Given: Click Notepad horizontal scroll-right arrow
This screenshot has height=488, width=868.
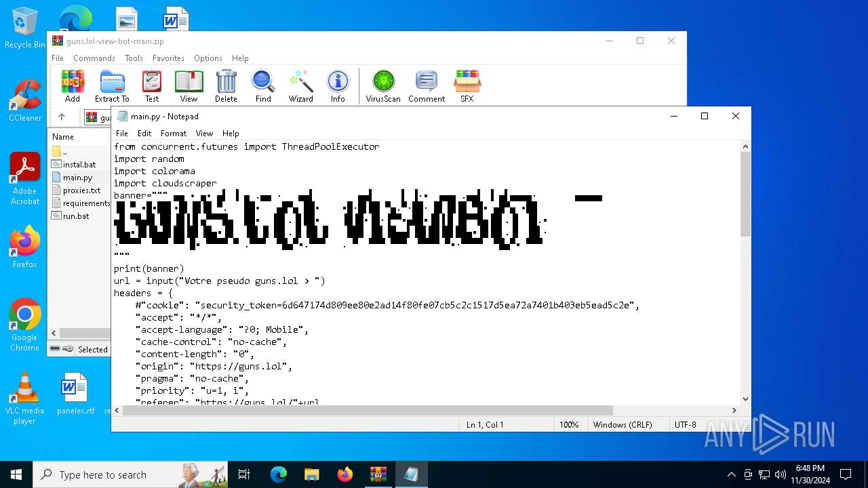Looking at the screenshot, I should click(x=734, y=411).
